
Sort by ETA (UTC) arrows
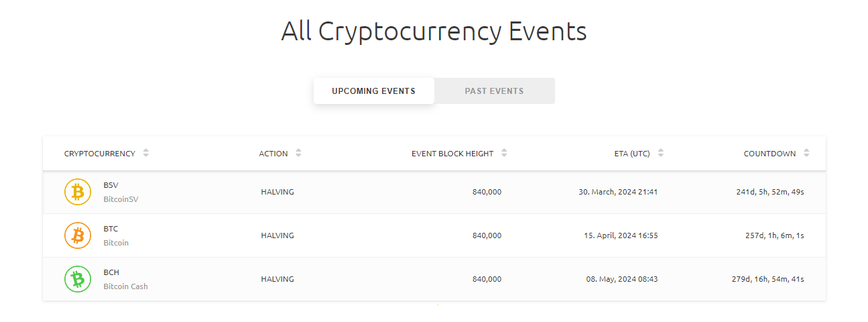click(x=660, y=153)
